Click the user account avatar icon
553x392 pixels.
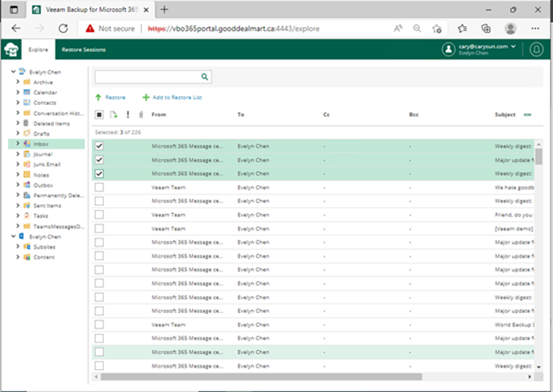pyautogui.click(x=449, y=49)
